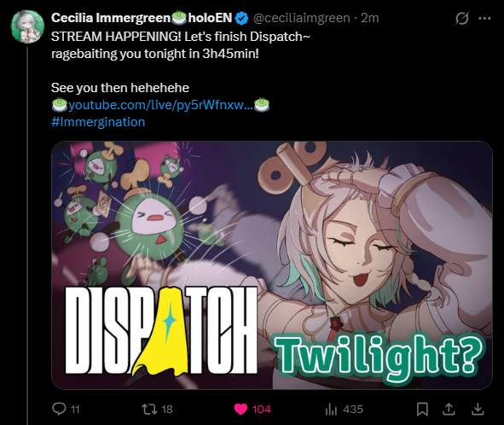Image resolution: width=504 pixels, height=425 pixels.
Task: Open the @ceciliaimgreen handle link
Action: 302,18
